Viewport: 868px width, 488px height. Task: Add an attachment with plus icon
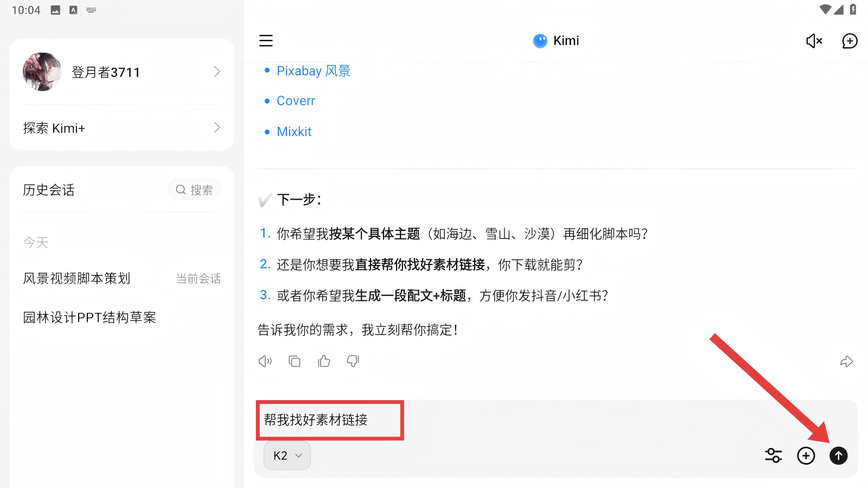(x=806, y=455)
